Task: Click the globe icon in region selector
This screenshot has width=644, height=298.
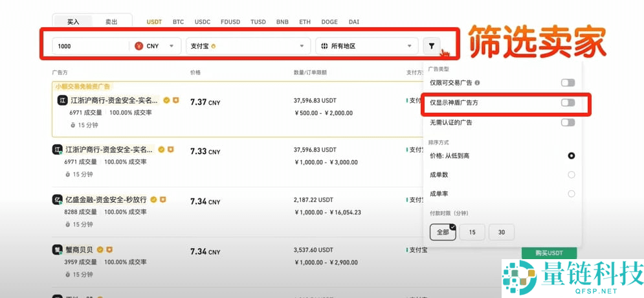Action: click(x=324, y=46)
